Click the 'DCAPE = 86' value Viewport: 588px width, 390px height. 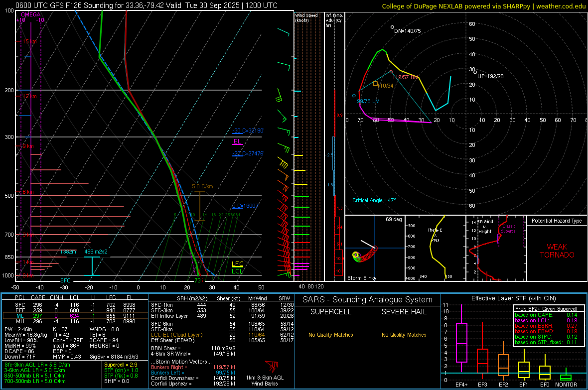point(19,351)
